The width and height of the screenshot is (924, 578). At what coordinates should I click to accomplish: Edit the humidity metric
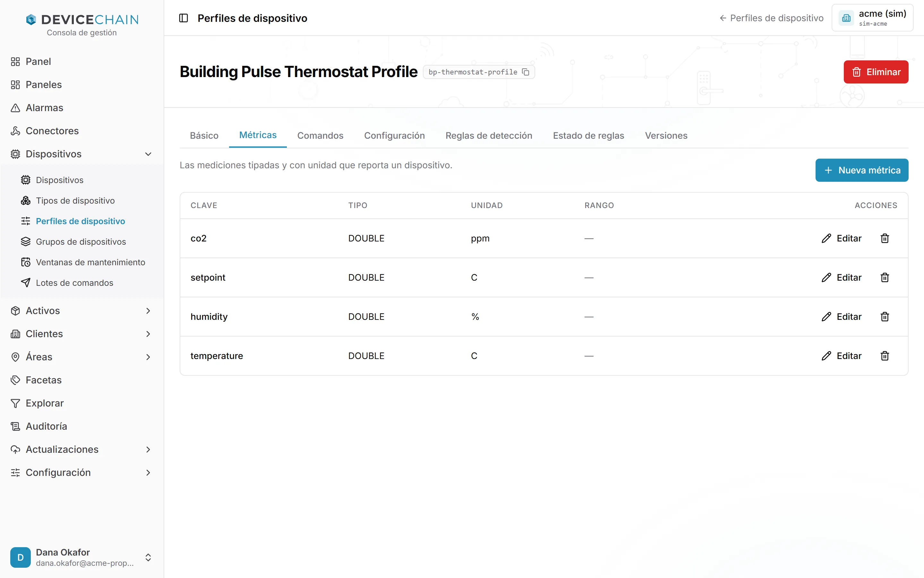tap(842, 317)
